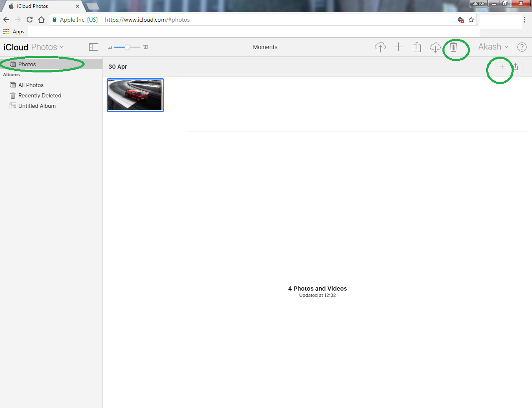Upload photos with the cloud upload icon
Image resolution: width=532 pixels, height=408 pixels.
click(380, 47)
